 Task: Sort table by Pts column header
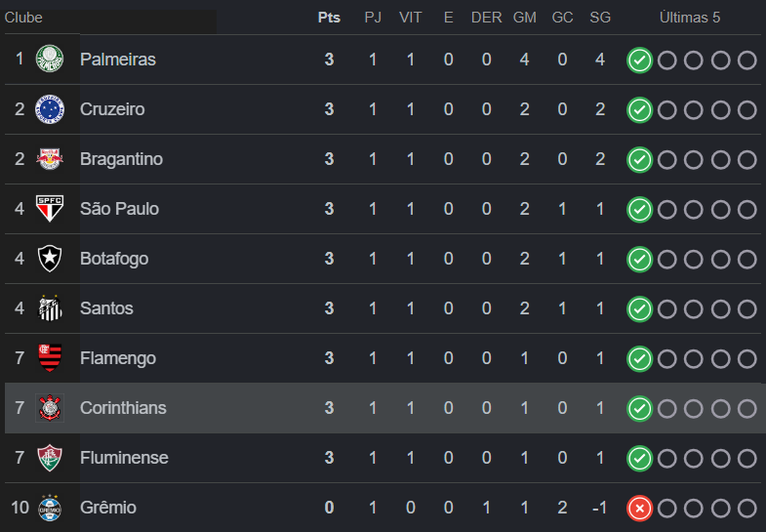coord(329,18)
